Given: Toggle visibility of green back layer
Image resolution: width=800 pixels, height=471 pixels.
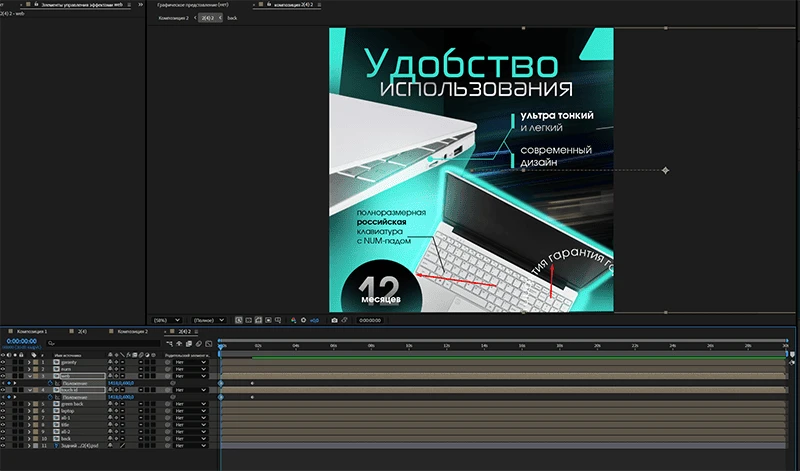Looking at the screenshot, I should tap(3, 404).
